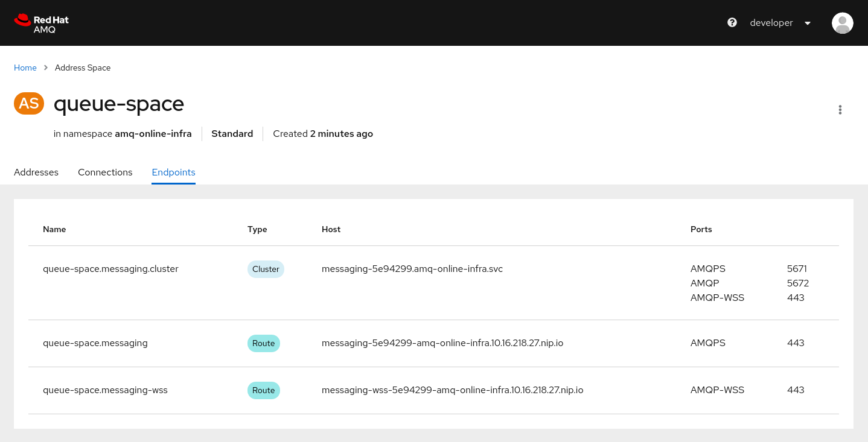868x442 pixels.
Task: Open the help question mark icon
Action: (732, 22)
